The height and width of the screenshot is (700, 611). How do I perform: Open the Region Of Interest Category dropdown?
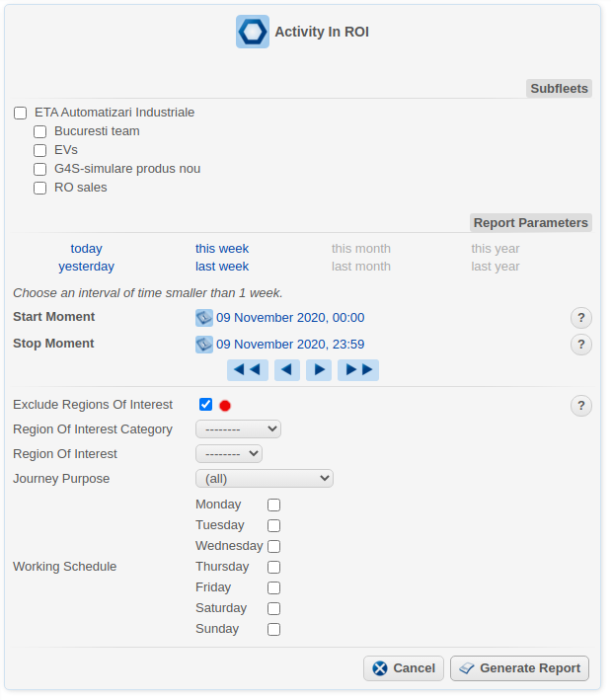coord(238,429)
